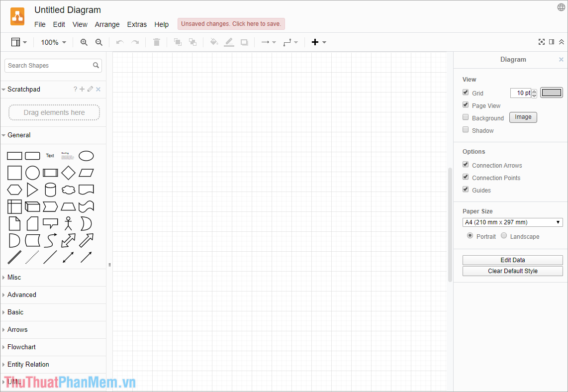Click the Delete icon in the toolbar
The image size is (568, 392).
point(156,42)
